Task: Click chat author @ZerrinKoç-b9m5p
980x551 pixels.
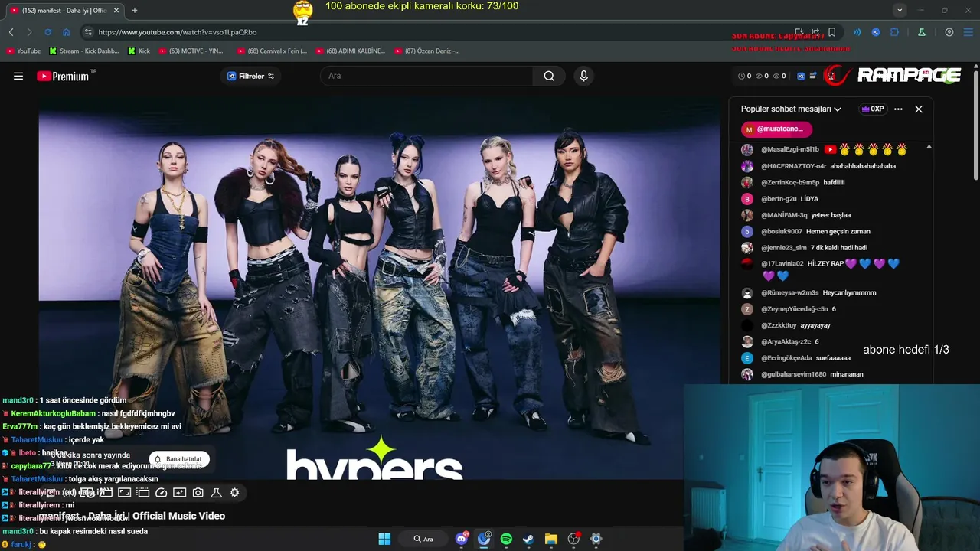Action: coord(790,182)
